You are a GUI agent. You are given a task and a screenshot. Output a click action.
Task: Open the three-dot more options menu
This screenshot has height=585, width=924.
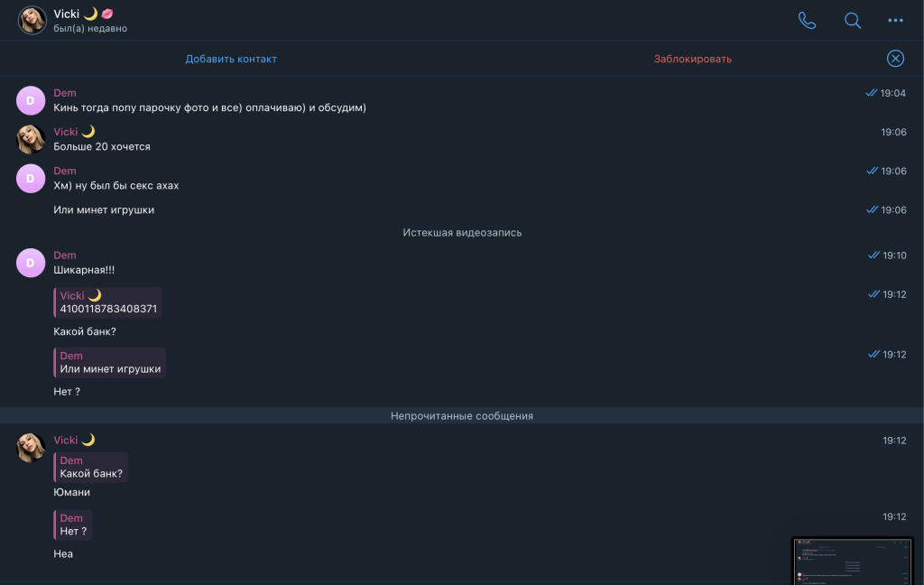pyautogui.click(x=895, y=20)
